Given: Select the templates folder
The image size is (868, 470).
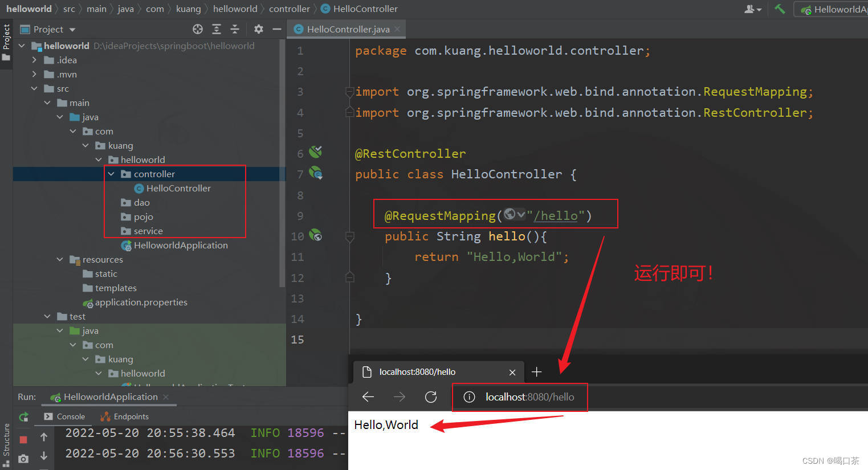Looking at the screenshot, I should (x=109, y=288).
